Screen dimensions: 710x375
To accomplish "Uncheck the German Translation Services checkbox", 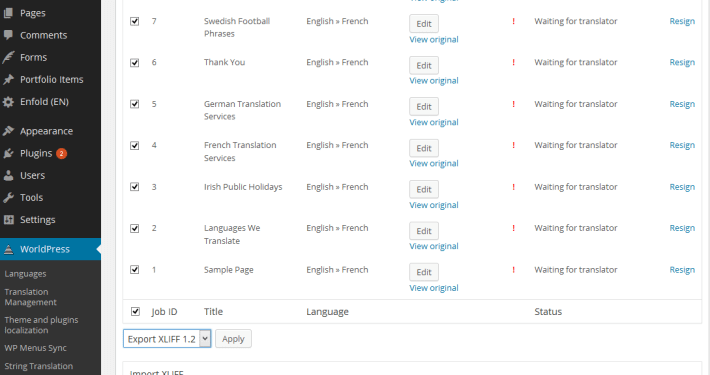I will tap(134, 104).
